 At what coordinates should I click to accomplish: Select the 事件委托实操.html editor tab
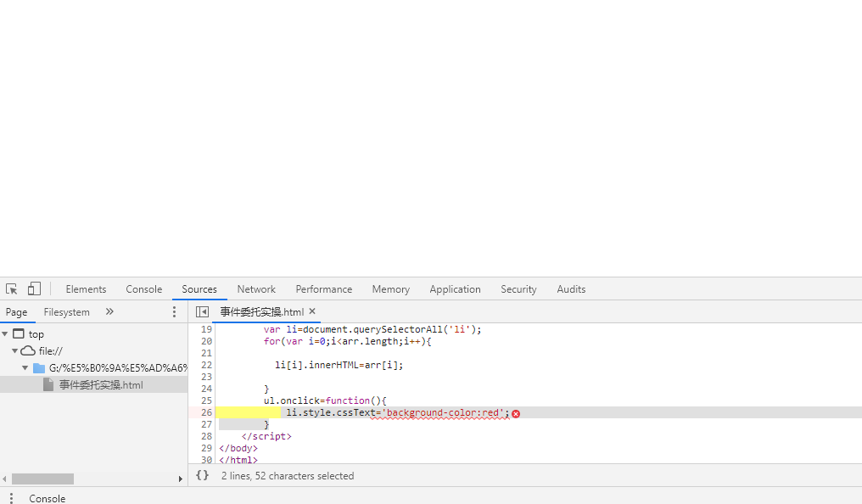click(x=261, y=311)
